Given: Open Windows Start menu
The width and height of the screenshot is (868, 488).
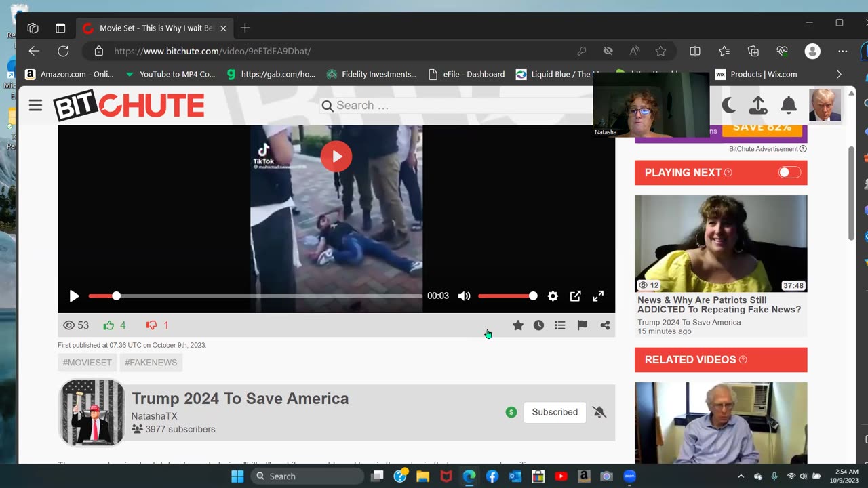Looking at the screenshot, I should point(237,476).
